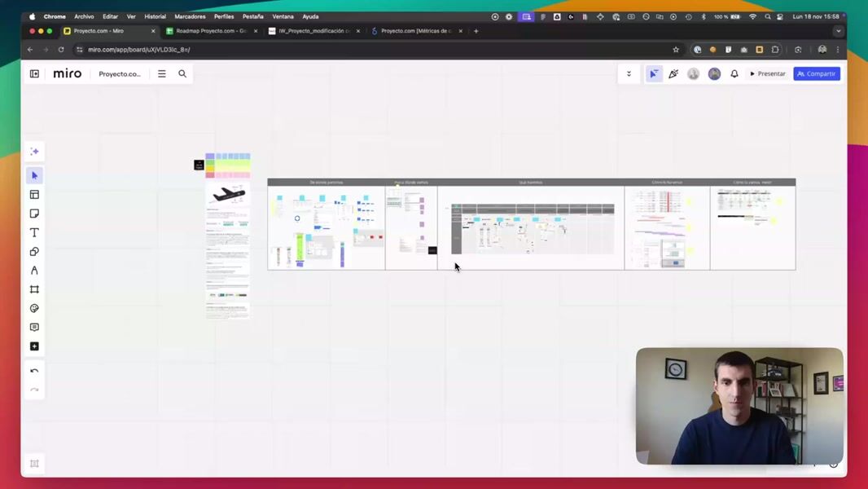Select the shapes tool
The image size is (868, 489).
click(34, 252)
